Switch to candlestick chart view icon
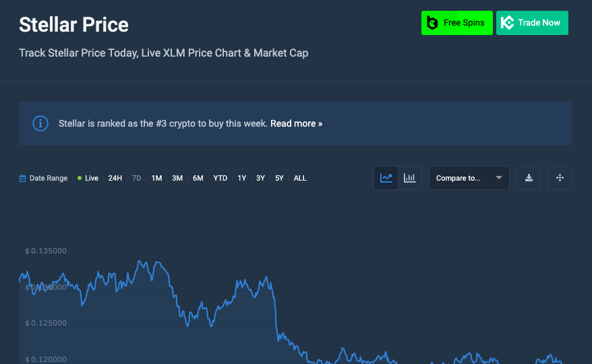 point(410,178)
